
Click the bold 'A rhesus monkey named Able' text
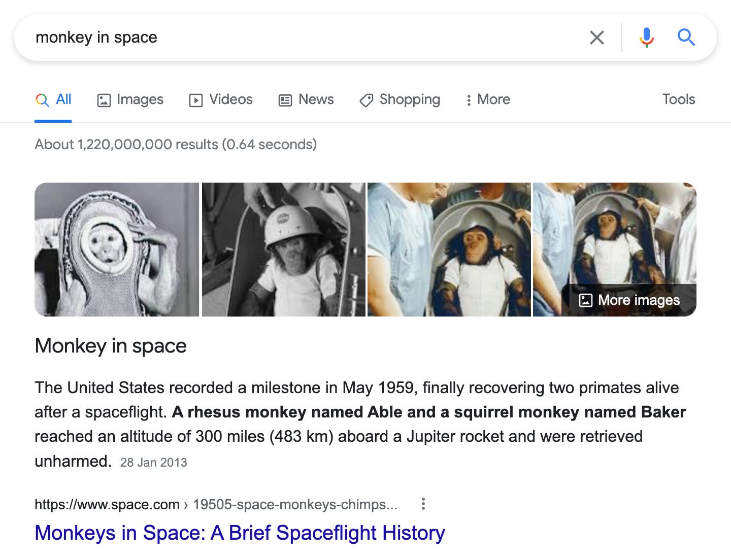coord(287,412)
